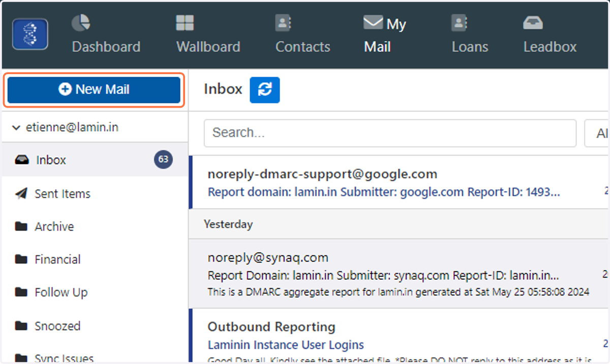Screen dimensions: 610x364
Task: Open the Dashboard pie chart icon
Action: pyautogui.click(x=80, y=22)
